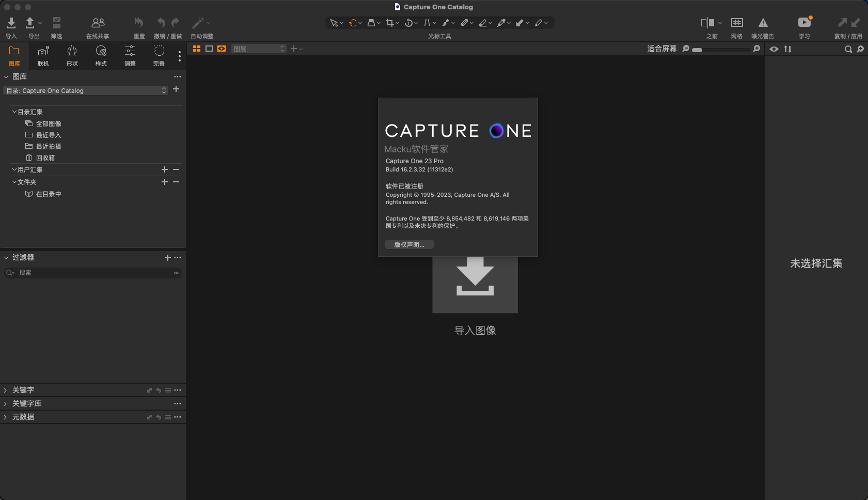
Task: Click the apply adjustments arrow in 复制/应用
Action: 856,22
